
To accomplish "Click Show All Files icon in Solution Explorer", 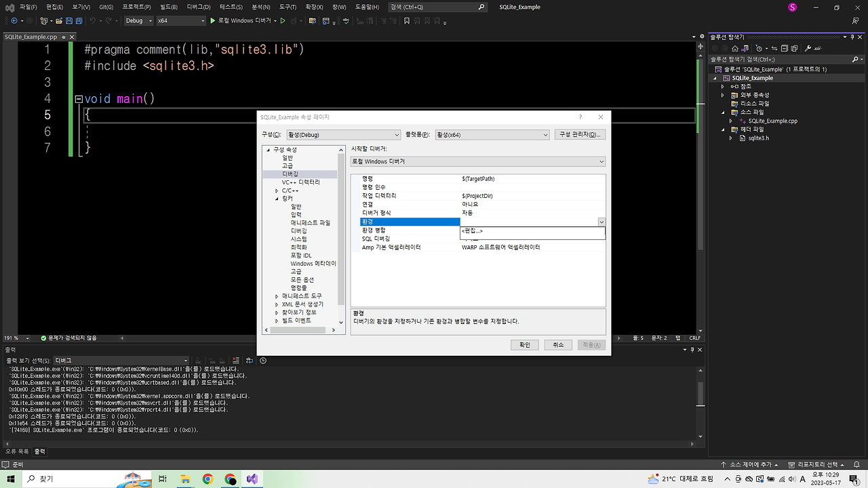I will [x=794, y=48].
